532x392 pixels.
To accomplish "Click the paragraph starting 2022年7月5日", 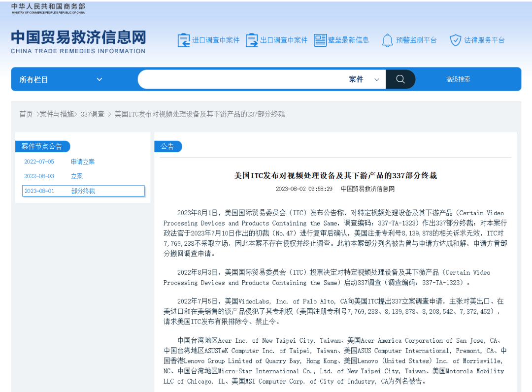I will [x=333, y=311].
